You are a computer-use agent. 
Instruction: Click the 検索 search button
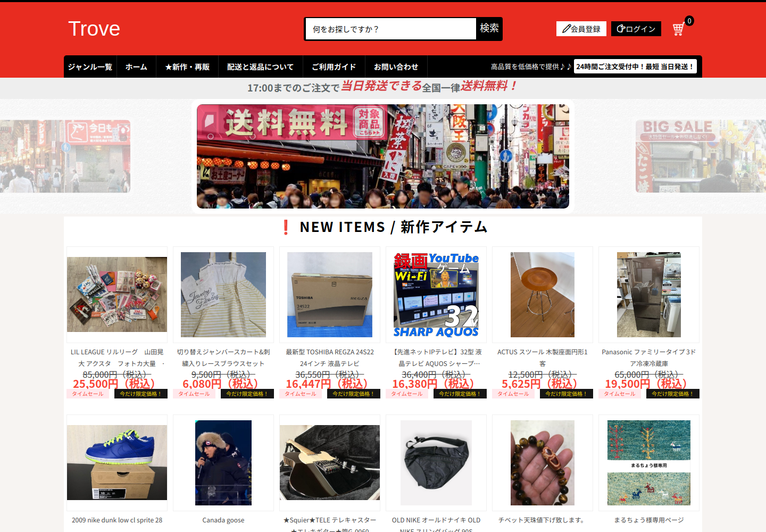tap(489, 29)
